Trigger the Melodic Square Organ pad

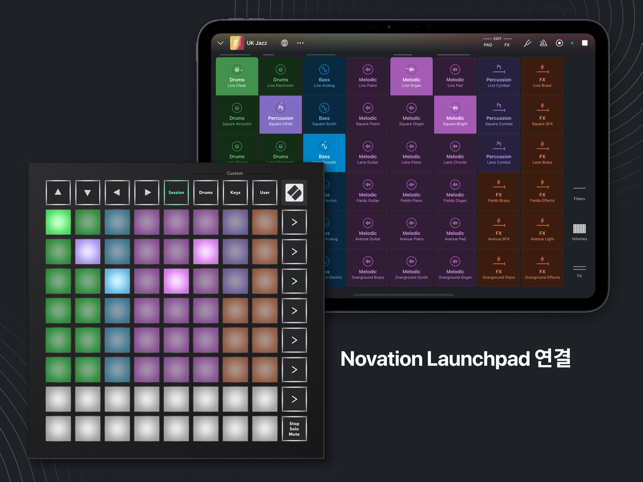411,114
